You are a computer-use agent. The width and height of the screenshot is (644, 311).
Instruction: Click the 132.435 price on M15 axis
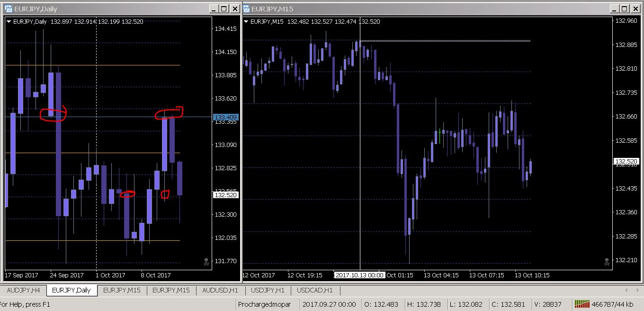[626, 189]
